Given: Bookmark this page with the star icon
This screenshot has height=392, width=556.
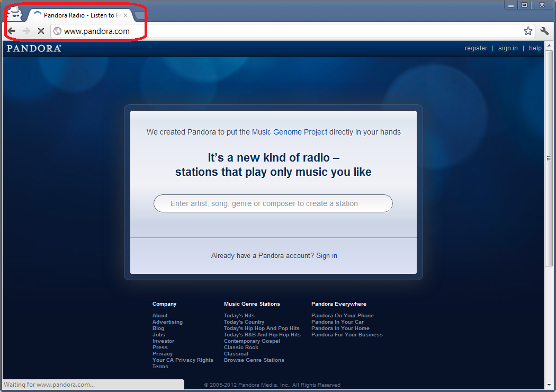Looking at the screenshot, I should tap(528, 31).
